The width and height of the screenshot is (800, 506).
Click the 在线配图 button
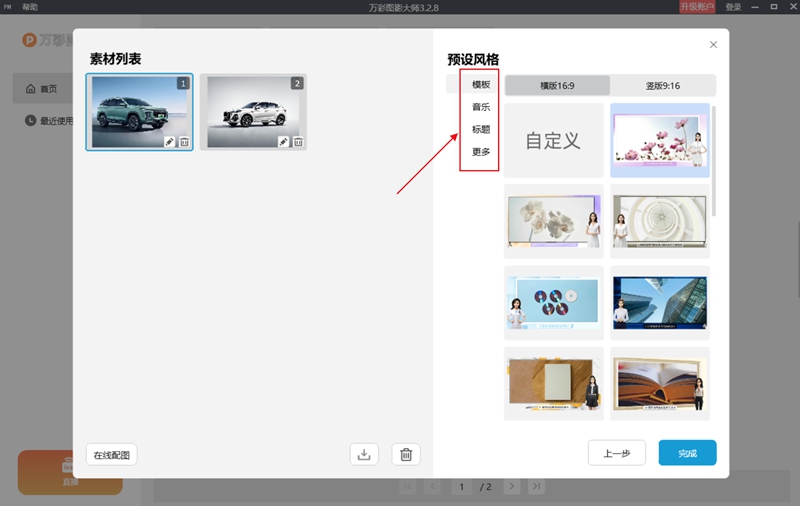tap(111, 454)
